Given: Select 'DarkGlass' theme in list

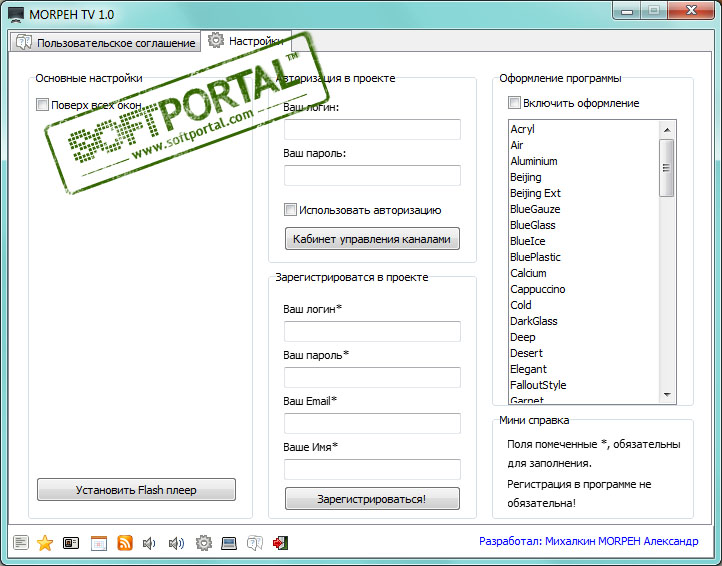Looking at the screenshot, I should click(584, 321).
